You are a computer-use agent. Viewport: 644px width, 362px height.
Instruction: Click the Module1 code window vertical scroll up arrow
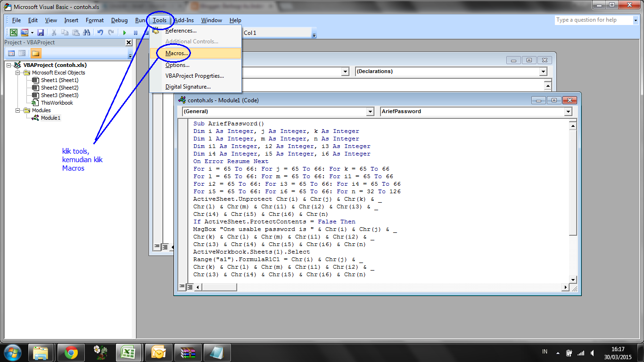[x=573, y=125]
